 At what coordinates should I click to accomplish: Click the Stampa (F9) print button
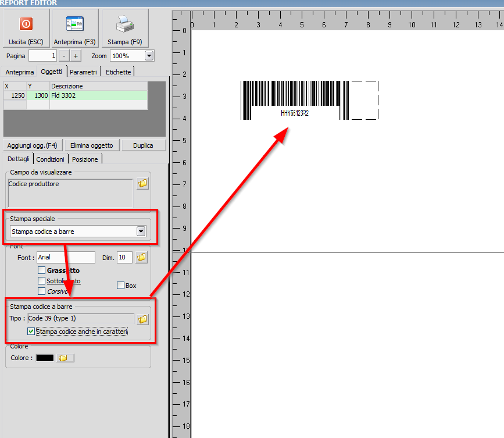125,29
